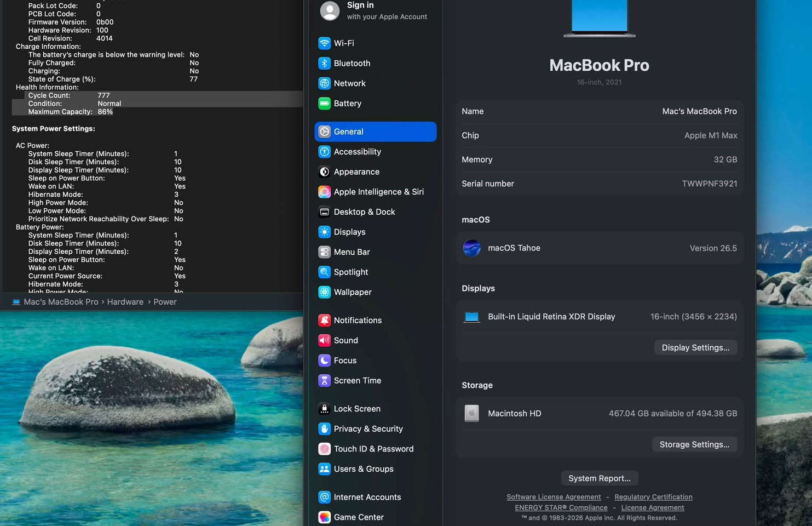
Task: Open the Accessibility icon
Action: click(x=324, y=152)
